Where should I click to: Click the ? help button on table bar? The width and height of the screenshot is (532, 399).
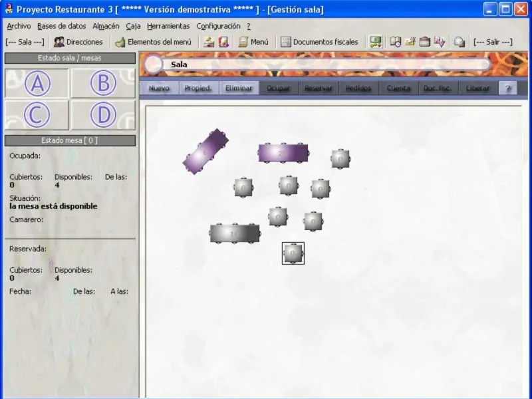pos(508,88)
